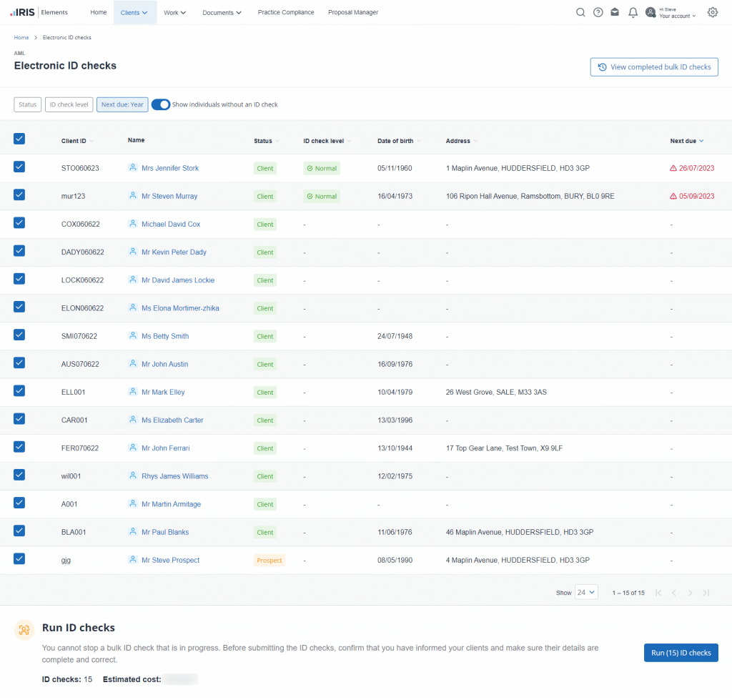Viewport: 732px width, 700px height.
Task: Open the Practice Compliance menu
Action: pyautogui.click(x=285, y=12)
